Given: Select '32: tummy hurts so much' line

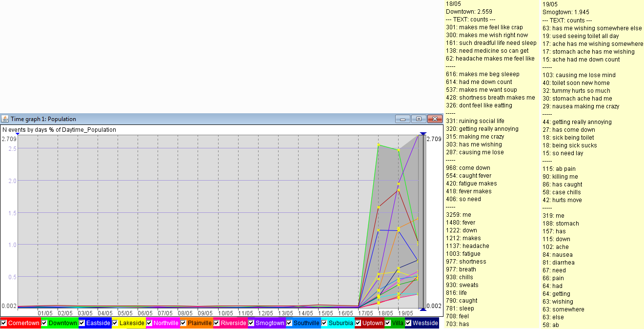Looking at the screenshot, I should tap(576, 91).
